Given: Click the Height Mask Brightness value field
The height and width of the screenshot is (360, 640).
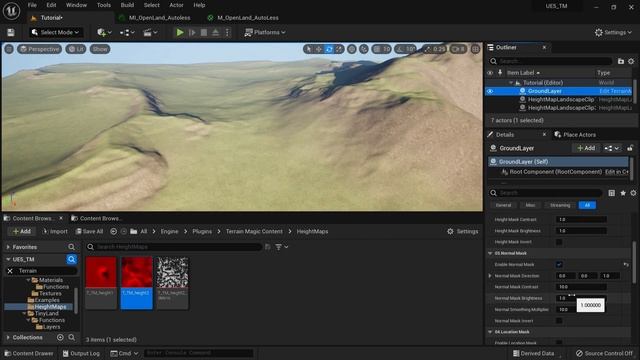Looking at the screenshot, I should pyautogui.click(x=581, y=231).
